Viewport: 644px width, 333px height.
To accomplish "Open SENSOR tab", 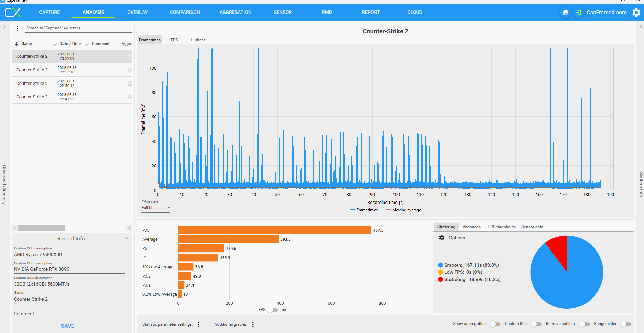I will pyautogui.click(x=283, y=13).
